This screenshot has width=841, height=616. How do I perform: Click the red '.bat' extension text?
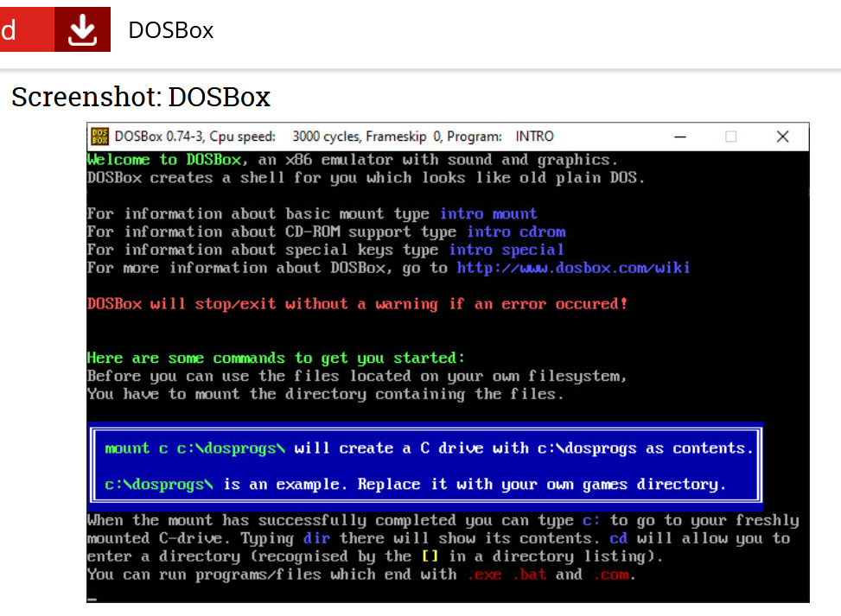529,575
